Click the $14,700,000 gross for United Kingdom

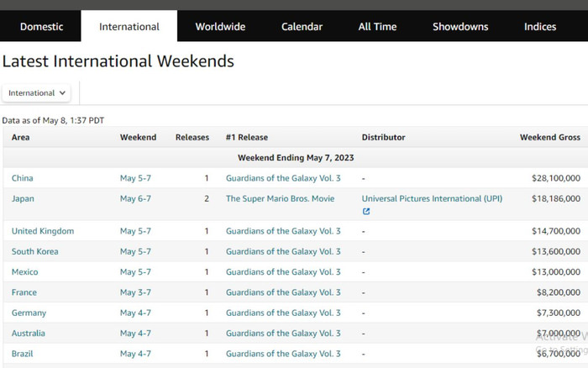point(556,231)
